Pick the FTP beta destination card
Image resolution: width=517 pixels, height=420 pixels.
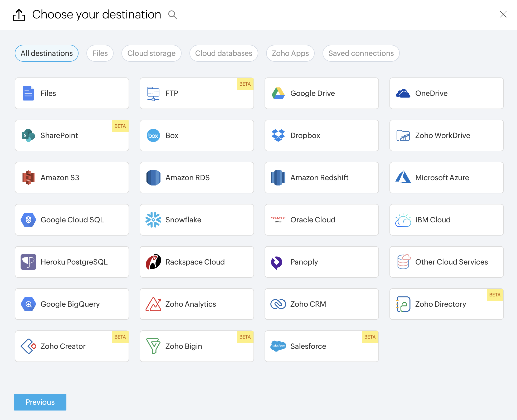point(197,93)
